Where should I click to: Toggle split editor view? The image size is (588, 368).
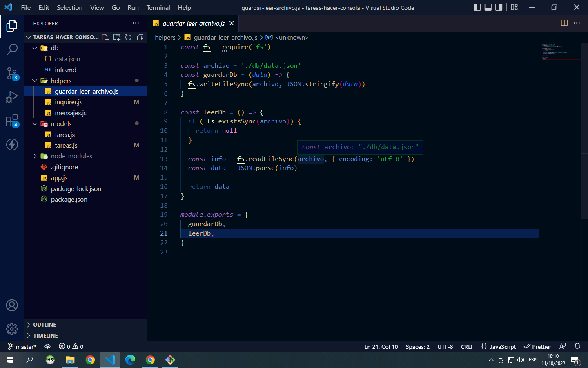coord(564,23)
